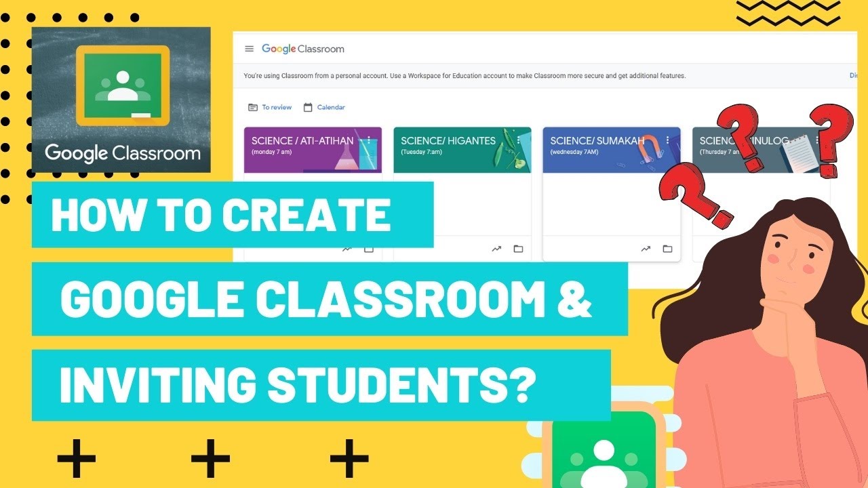Click the Google Classroom header logo
Viewport: 868px width, 488px height.
coord(303,49)
